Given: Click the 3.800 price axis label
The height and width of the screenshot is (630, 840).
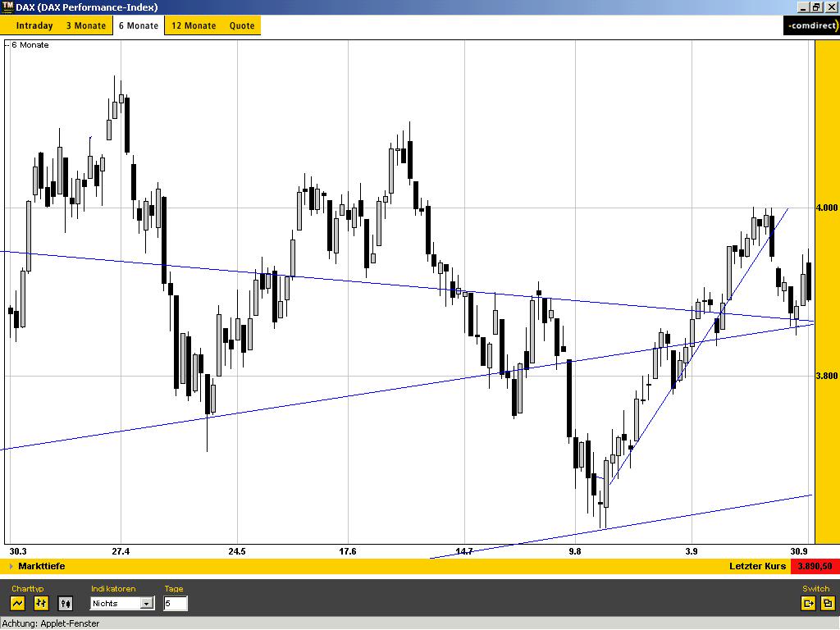Looking at the screenshot, I should (x=827, y=376).
